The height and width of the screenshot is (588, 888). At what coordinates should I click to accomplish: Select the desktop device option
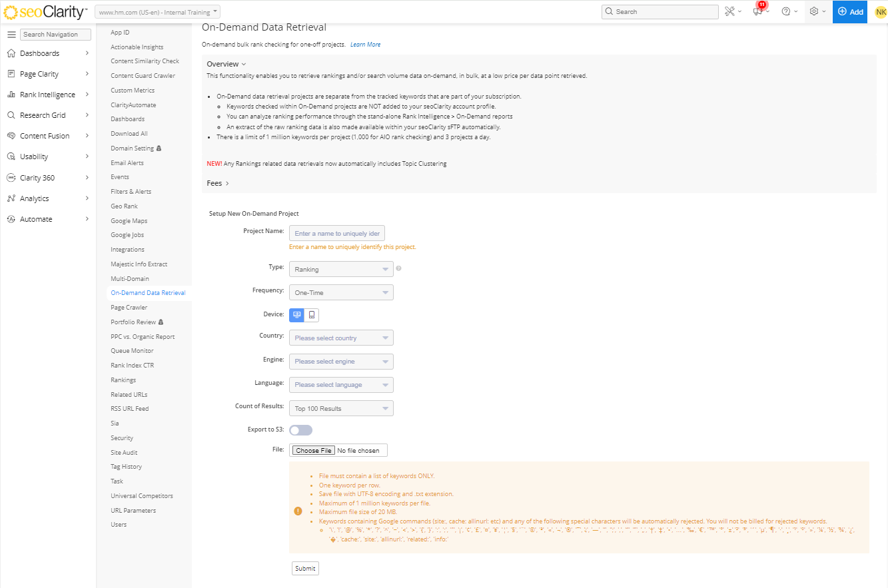pyautogui.click(x=297, y=315)
